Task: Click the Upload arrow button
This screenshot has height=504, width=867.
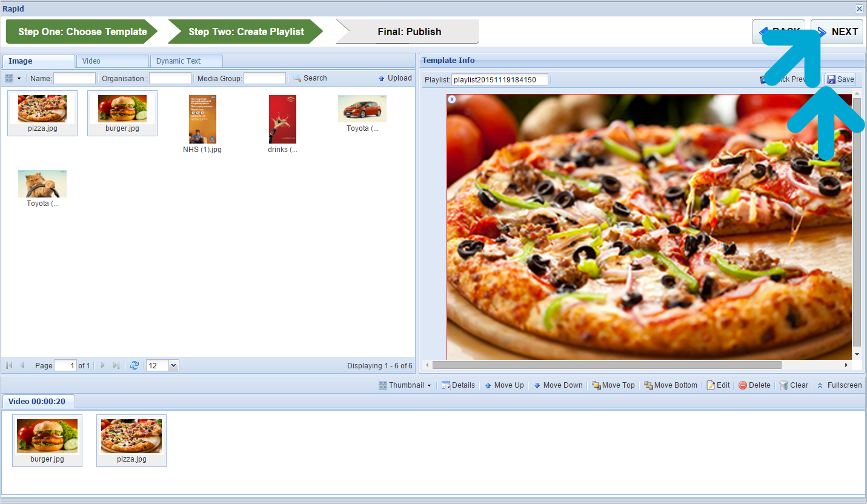Action: coord(395,78)
